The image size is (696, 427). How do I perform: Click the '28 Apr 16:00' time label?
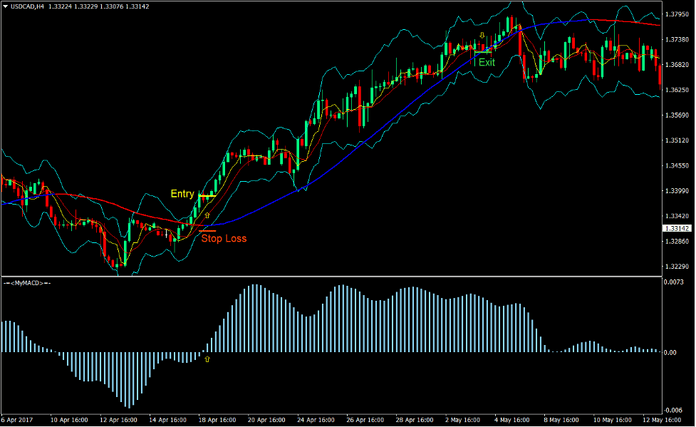tap(414, 420)
